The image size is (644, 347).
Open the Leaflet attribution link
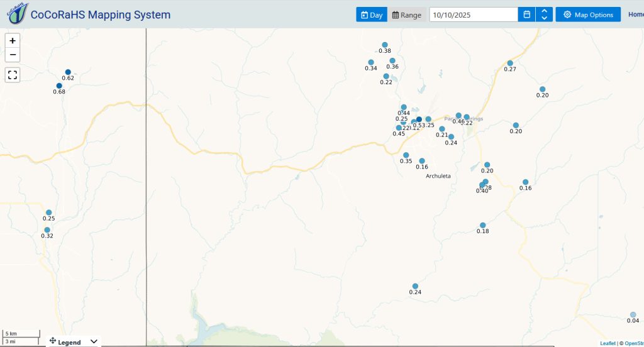pos(608,343)
